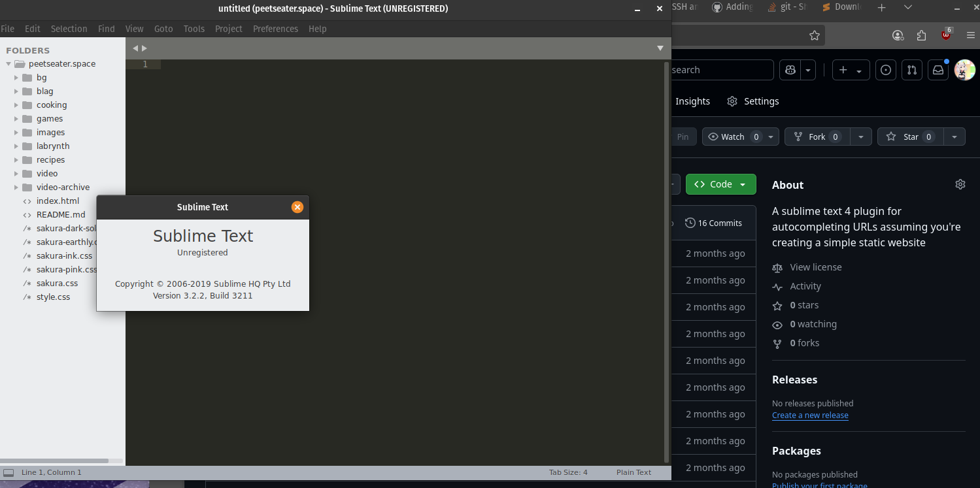Viewport: 980px width, 488px height.
Task: Open the repository Settings tab
Action: point(753,101)
